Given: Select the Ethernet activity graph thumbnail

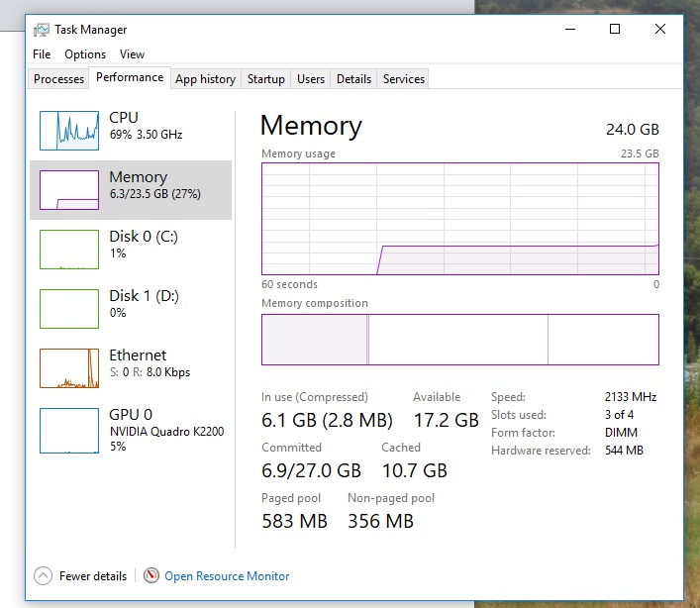Looking at the screenshot, I should [x=69, y=367].
